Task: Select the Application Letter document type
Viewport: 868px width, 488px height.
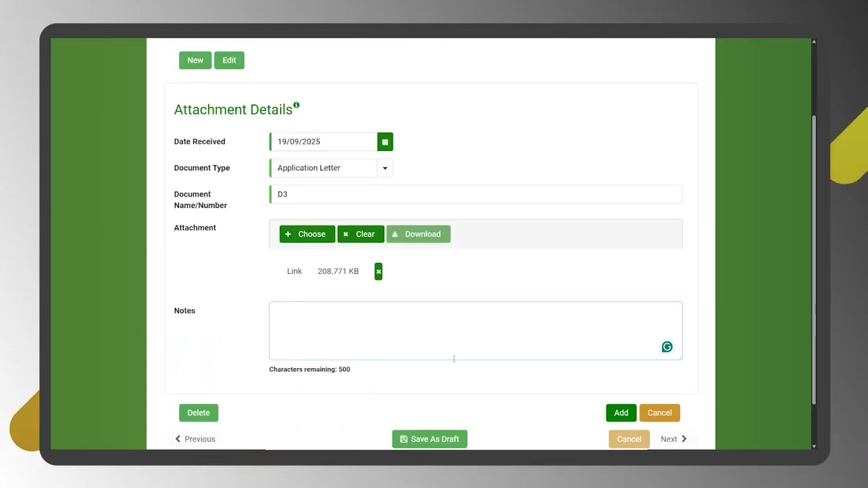Action: coord(324,168)
